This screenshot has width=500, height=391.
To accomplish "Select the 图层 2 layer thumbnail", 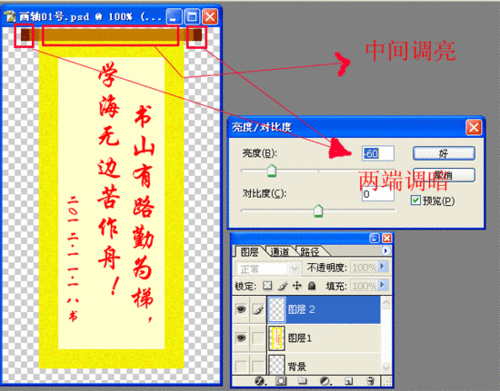I will pyautogui.click(x=276, y=310).
